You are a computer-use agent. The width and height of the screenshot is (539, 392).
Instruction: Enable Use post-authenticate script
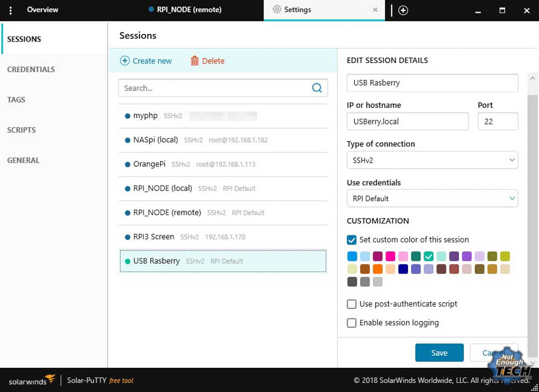pos(351,304)
